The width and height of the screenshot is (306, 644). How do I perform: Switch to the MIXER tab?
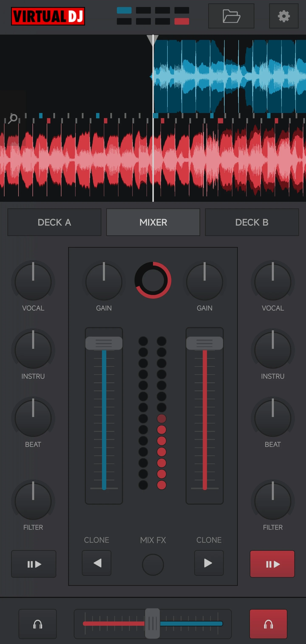click(153, 222)
